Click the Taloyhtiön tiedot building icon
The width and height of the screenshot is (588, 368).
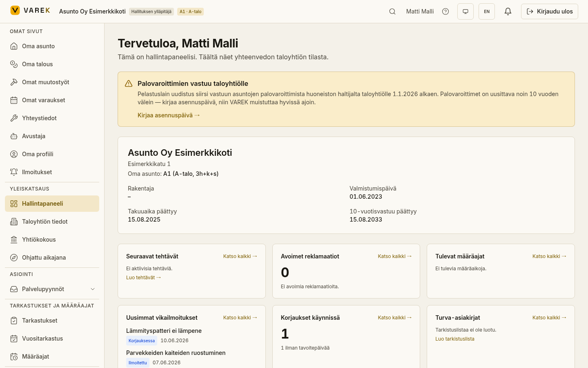[x=14, y=222]
